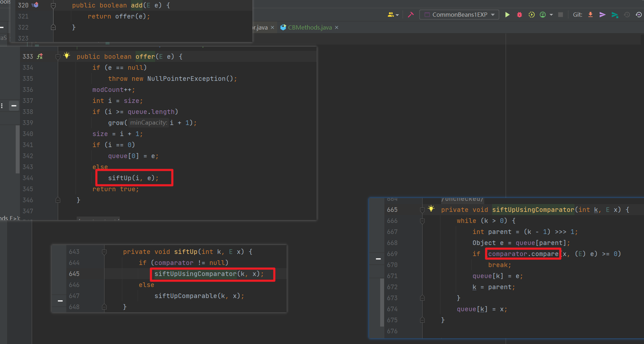644x344 pixels.
Task: Collapse the while loop at line 666
Action: pyautogui.click(x=422, y=221)
